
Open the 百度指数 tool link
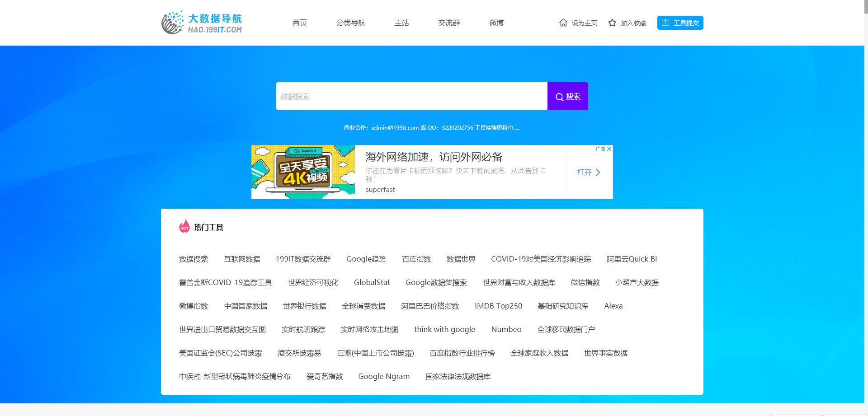click(x=416, y=259)
